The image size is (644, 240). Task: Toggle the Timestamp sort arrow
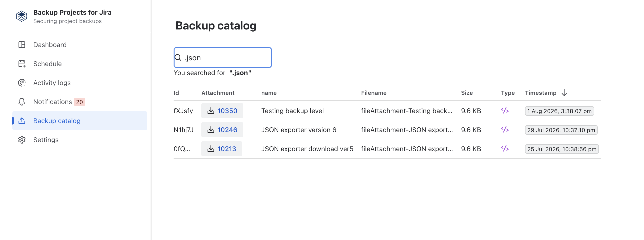click(x=564, y=93)
